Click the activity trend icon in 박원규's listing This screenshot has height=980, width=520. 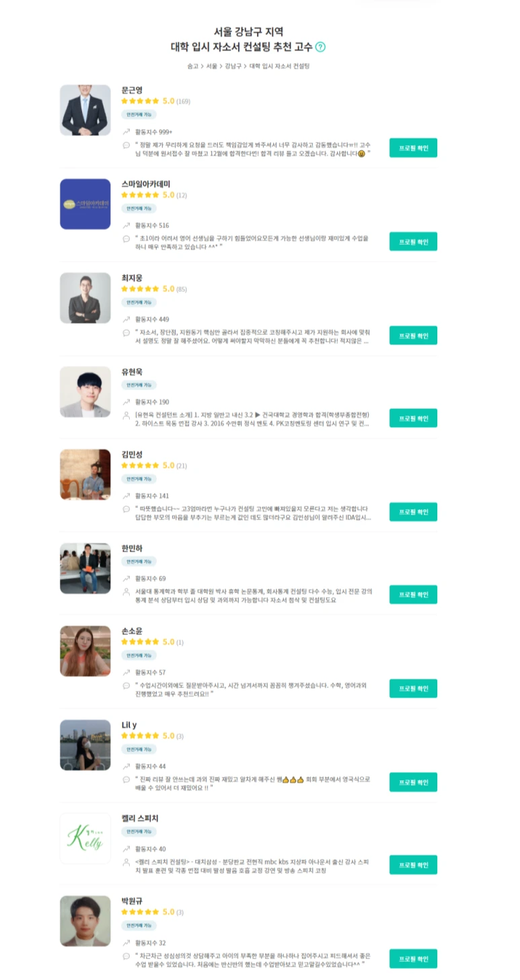tap(126, 943)
